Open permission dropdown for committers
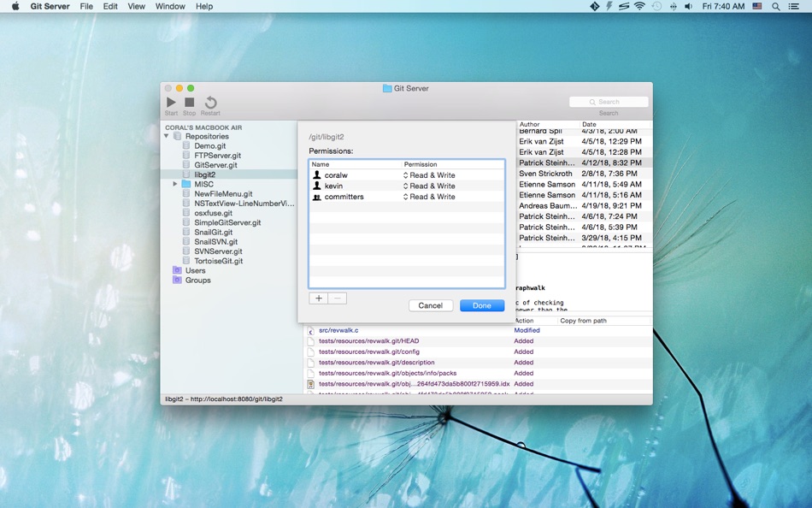Image resolution: width=812 pixels, height=508 pixels. (430, 197)
